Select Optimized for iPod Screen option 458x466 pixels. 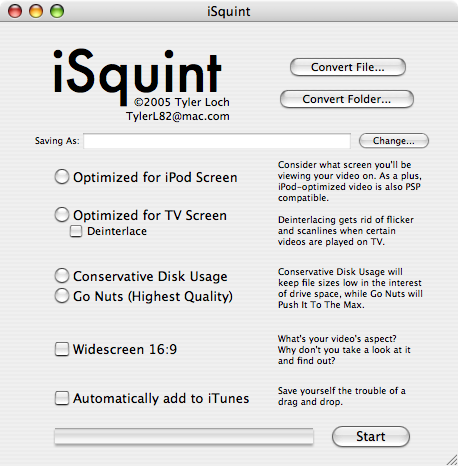62,177
